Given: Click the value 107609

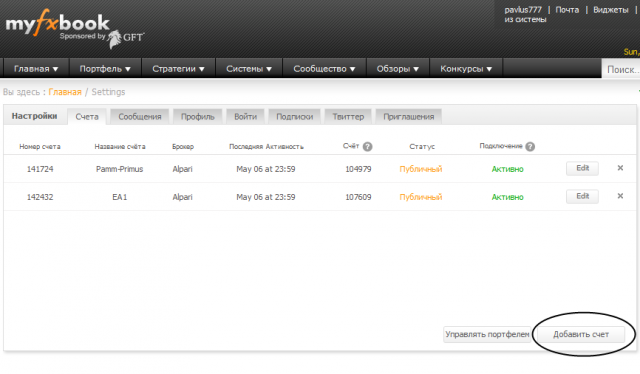Looking at the screenshot, I should click(358, 197).
